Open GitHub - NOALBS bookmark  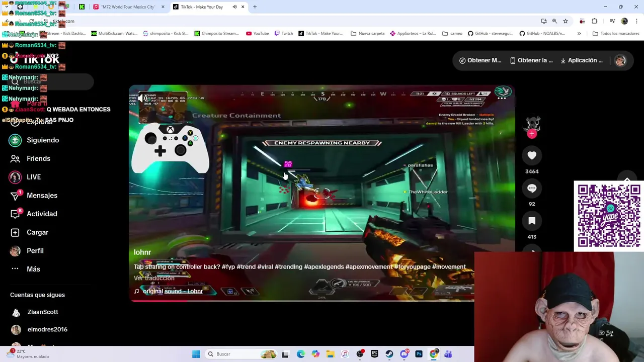tap(543, 34)
